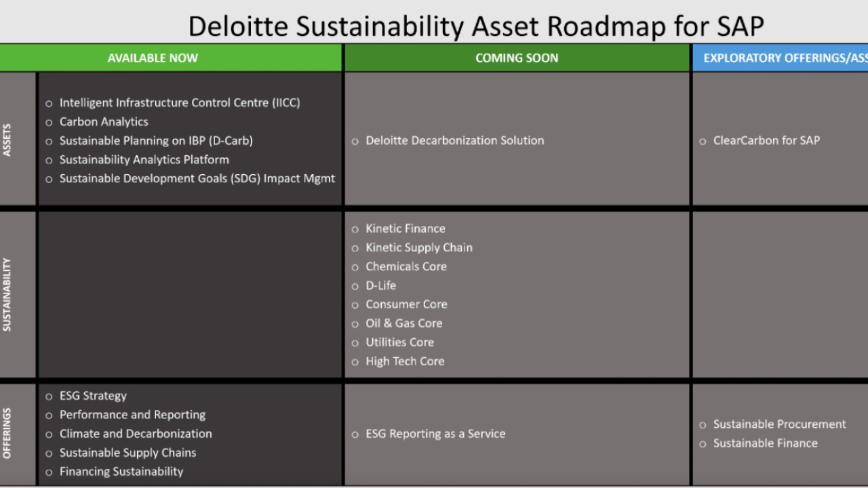This screenshot has height=488, width=868.
Task: Select "ESG Reporting as a Service" item
Action: pos(435,434)
